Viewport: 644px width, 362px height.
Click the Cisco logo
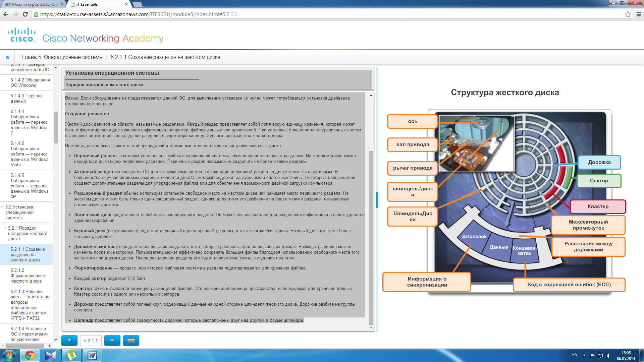(22, 35)
